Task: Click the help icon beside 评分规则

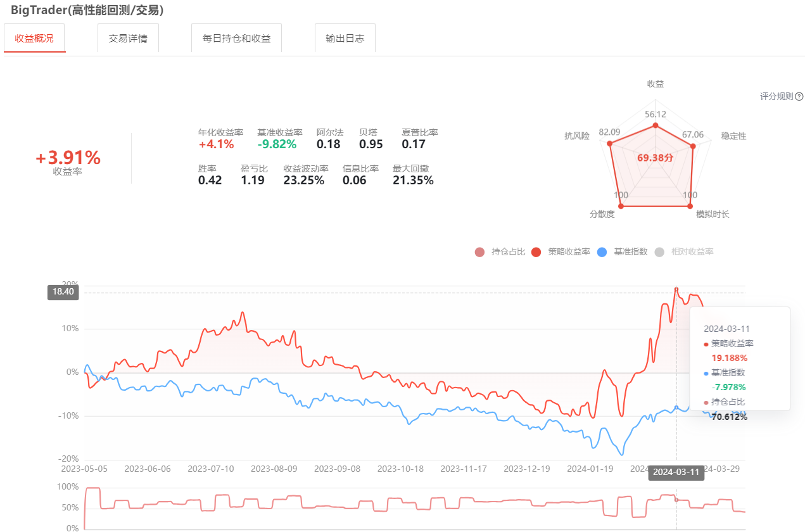Action: click(799, 97)
